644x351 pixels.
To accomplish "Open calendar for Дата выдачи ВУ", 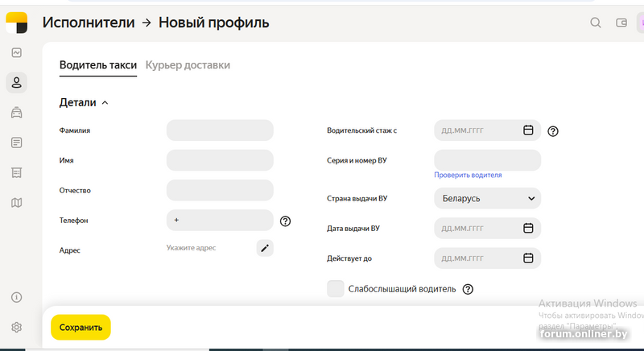I will [x=528, y=229].
